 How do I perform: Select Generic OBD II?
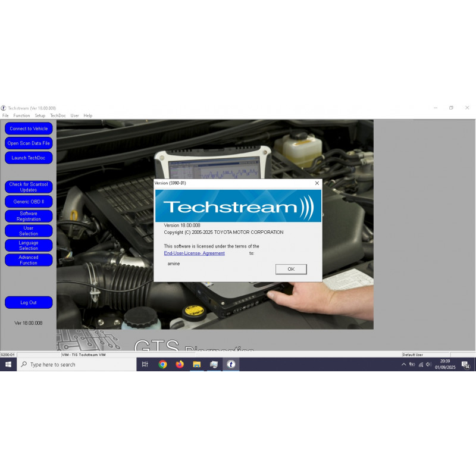click(29, 202)
